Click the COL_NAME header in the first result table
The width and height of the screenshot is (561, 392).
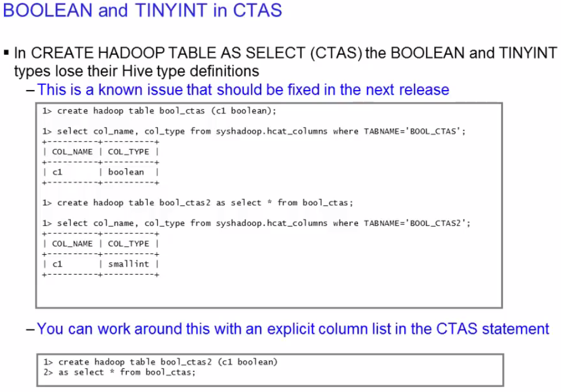pos(72,152)
